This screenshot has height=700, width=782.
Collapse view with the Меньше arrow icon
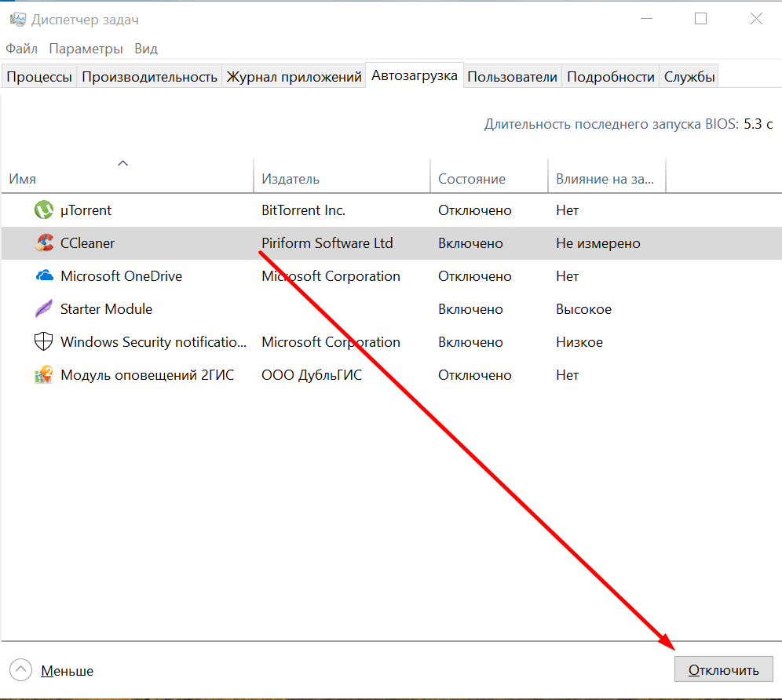[x=20, y=670]
